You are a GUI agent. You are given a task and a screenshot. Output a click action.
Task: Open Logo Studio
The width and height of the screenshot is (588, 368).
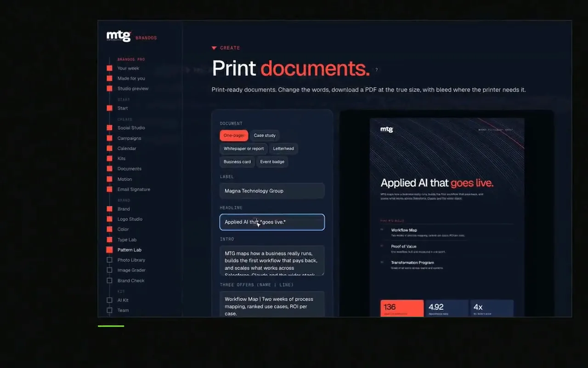coord(130,219)
